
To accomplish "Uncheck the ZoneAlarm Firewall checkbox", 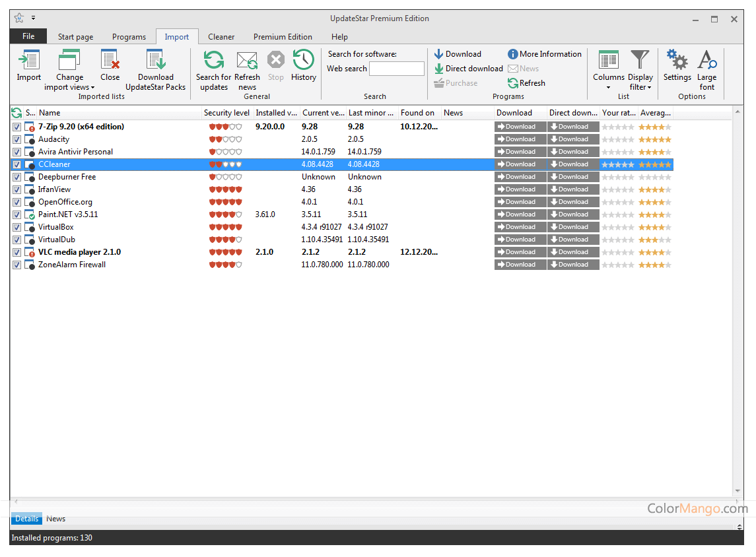I will [17, 265].
